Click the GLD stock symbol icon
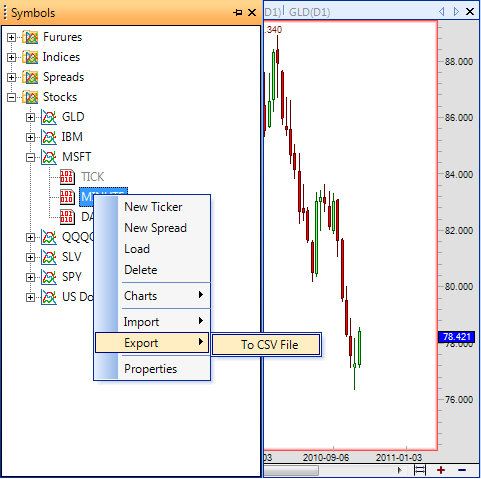Screen dimensions: 481x479 (x=49, y=117)
